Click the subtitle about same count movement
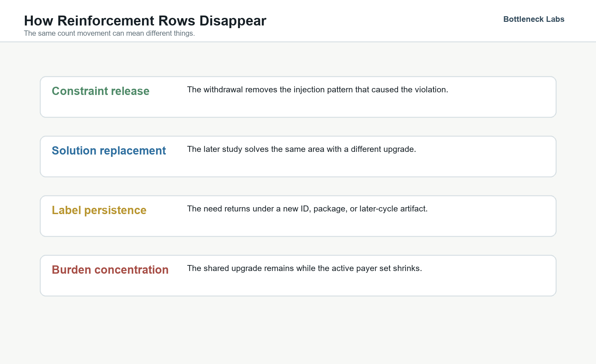This screenshot has height=364, width=596. 109,33
